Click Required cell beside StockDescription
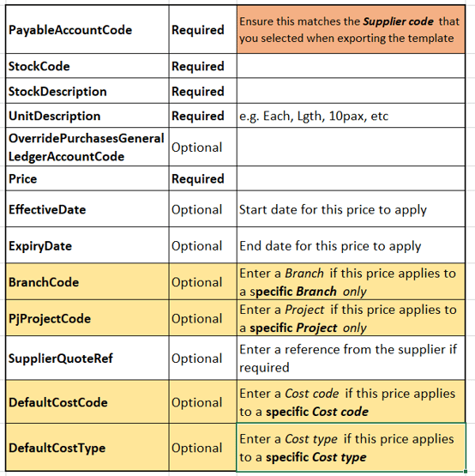The width and height of the screenshot is (475, 476). [x=202, y=91]
